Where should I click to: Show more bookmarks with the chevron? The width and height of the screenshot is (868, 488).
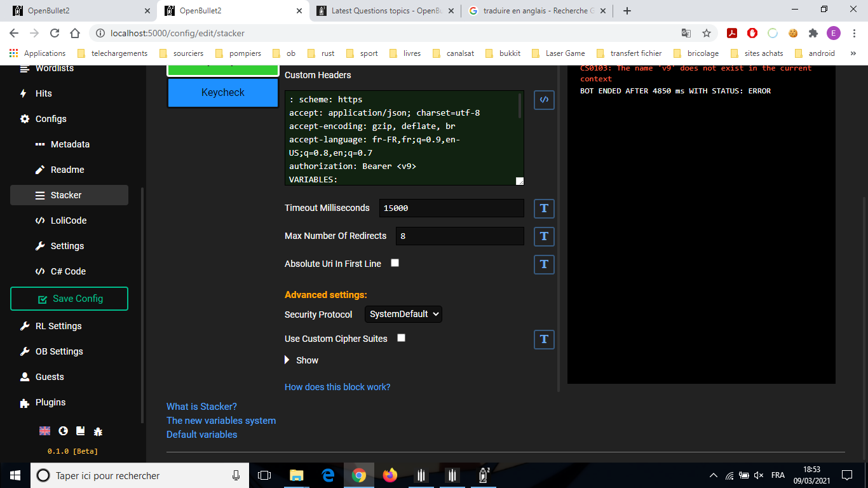click(x=853, y=53)
